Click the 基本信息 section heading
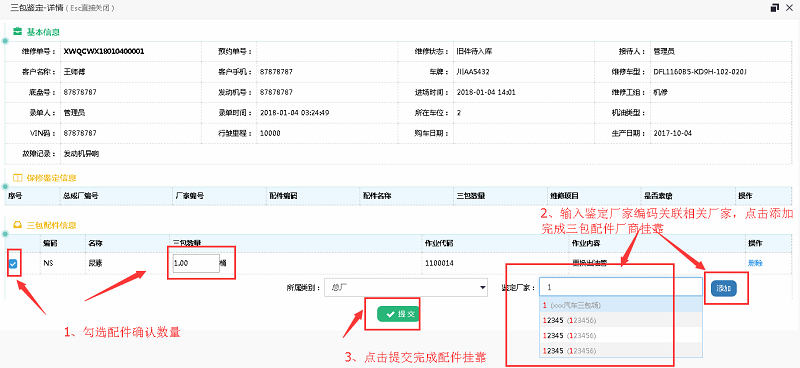This screenshot has height=368, width=800. coord(43,32)
